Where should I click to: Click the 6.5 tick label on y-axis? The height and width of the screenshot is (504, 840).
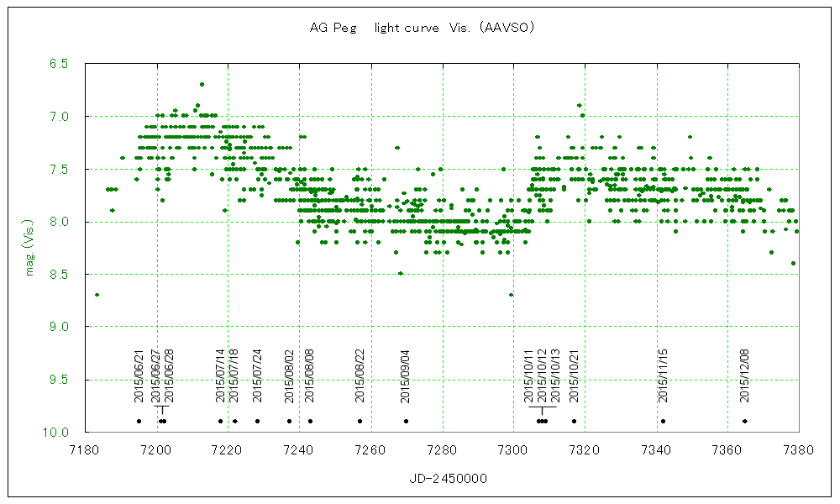pos(60,63)
